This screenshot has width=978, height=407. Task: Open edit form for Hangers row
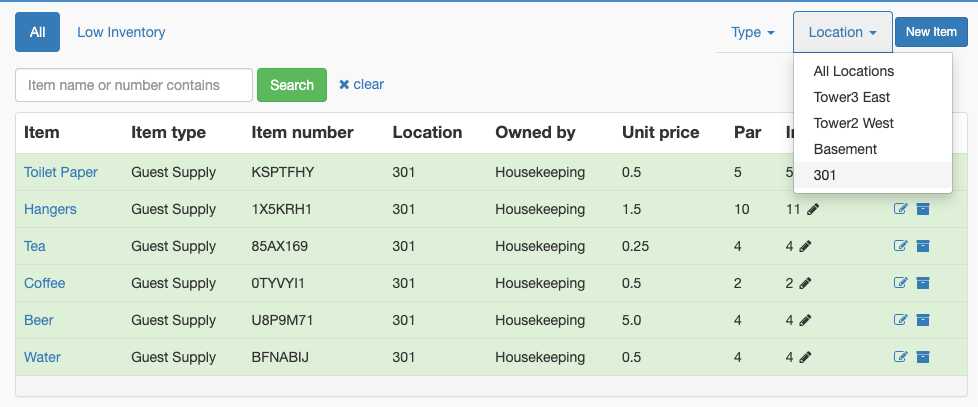point(900,209)
